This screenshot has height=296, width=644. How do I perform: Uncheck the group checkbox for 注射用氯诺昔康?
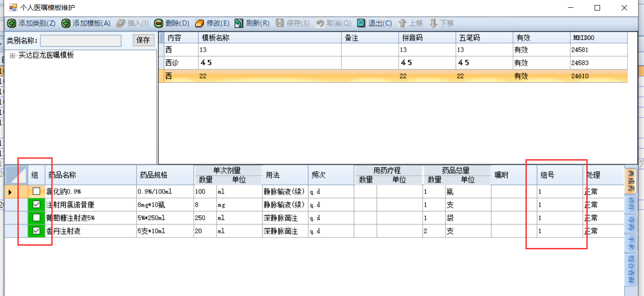click(x=36, y=205)
